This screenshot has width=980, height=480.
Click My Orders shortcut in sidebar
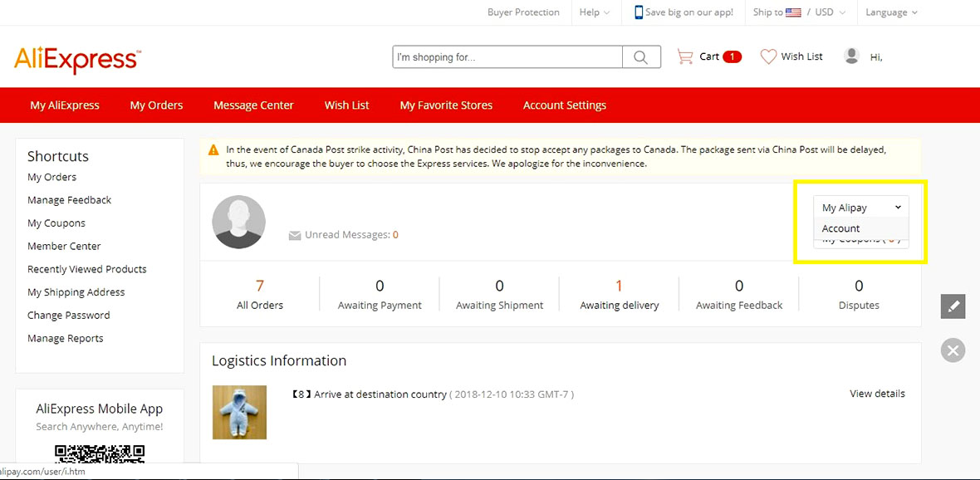51,177
